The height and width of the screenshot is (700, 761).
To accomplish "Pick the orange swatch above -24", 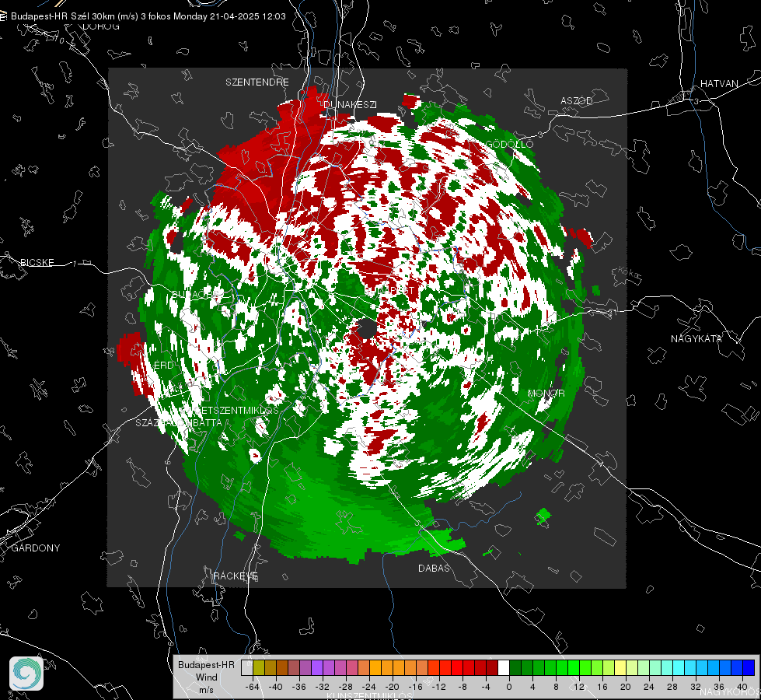I will (x=375, y=668).
